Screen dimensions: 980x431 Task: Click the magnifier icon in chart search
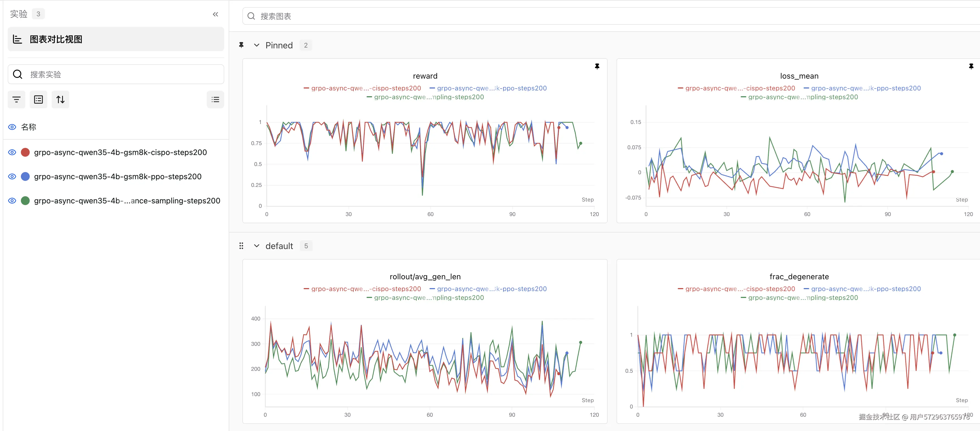tap(251, 16)
